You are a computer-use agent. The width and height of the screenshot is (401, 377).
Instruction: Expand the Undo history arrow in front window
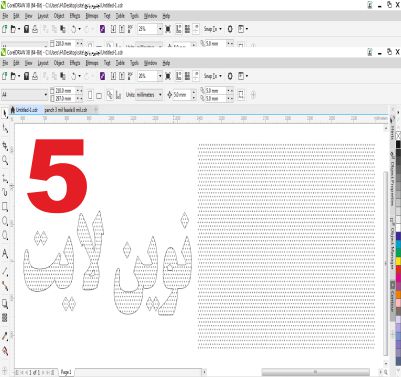pyautogui.click(x=79, y=76)
